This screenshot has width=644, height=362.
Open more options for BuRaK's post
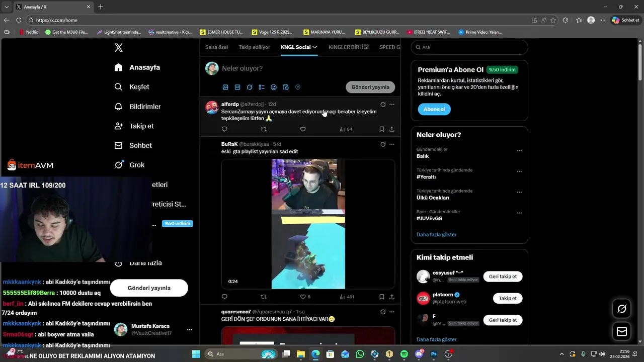click(392, 144)
